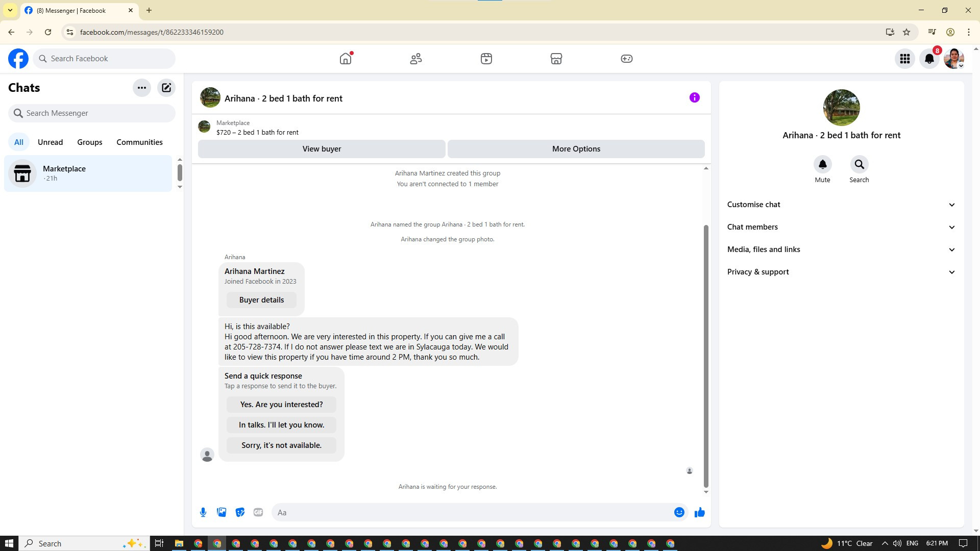
Task: Choose a GIF icon
Action: (x=258, y=512)
